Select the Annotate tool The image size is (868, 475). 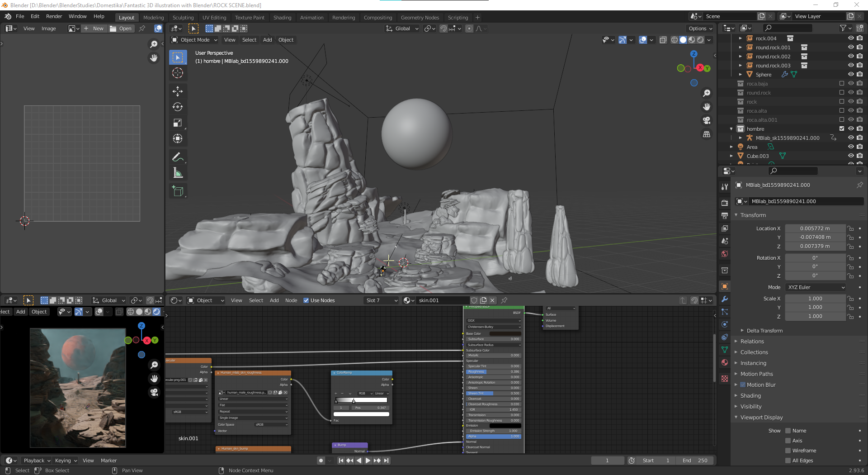tap(178, 157)
